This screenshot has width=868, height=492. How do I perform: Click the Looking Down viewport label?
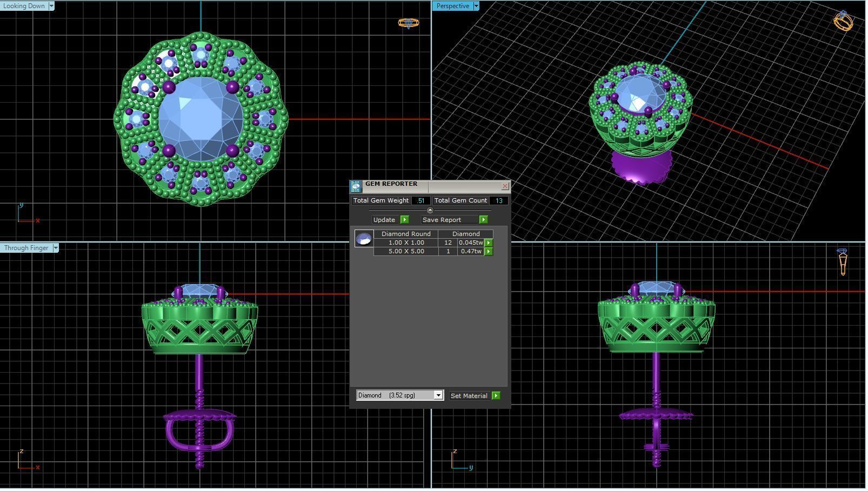pyautogui.click(x=24, y=6)
